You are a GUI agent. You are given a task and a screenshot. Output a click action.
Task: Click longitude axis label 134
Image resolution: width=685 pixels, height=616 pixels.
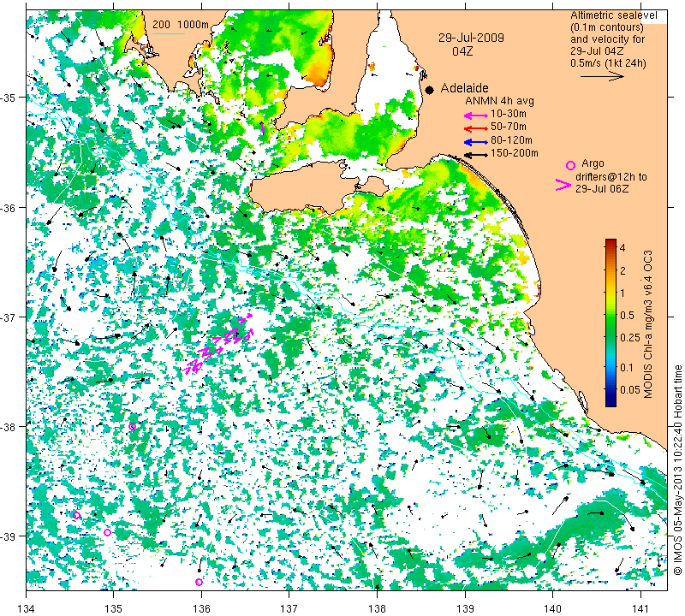pos(27,607)
